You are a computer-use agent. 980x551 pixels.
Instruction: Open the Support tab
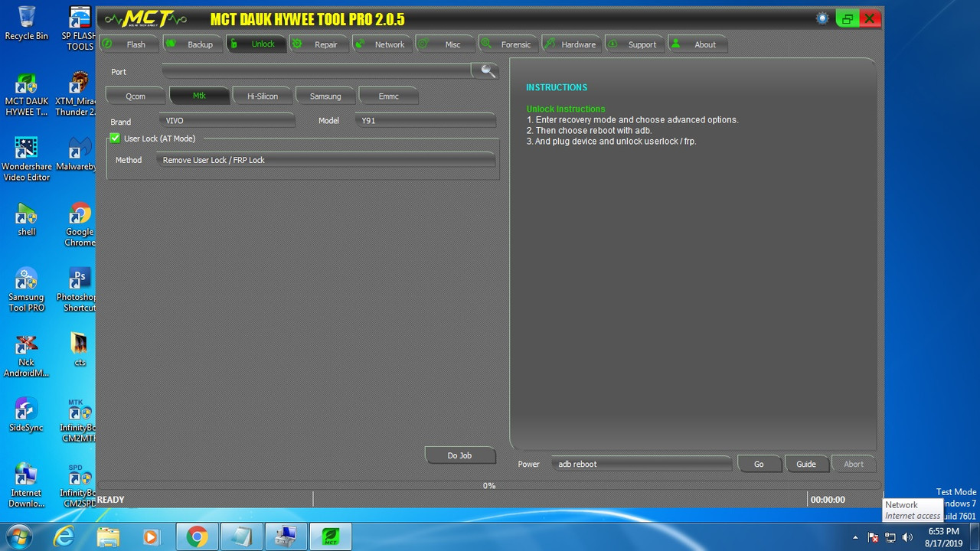pos(635,44)
